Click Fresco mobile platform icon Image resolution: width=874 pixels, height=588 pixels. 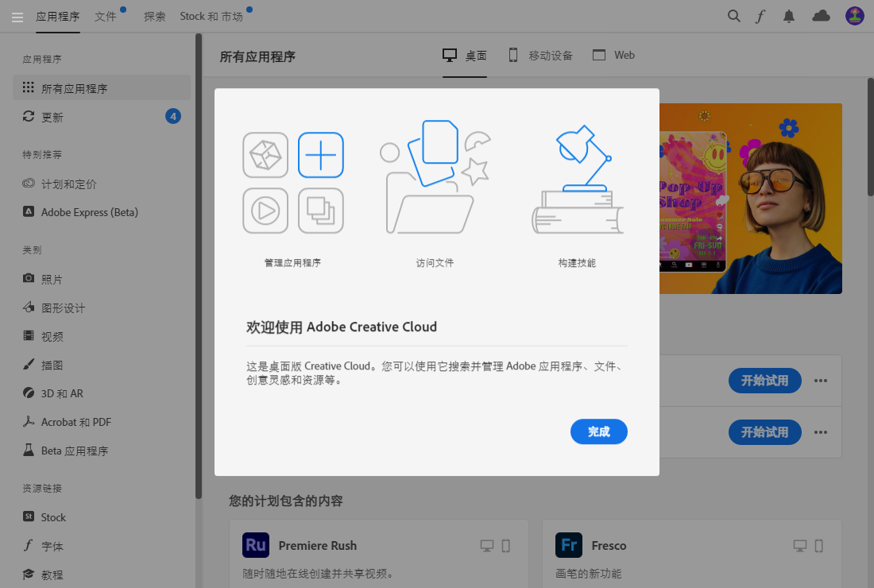click(x=819, y=546)
